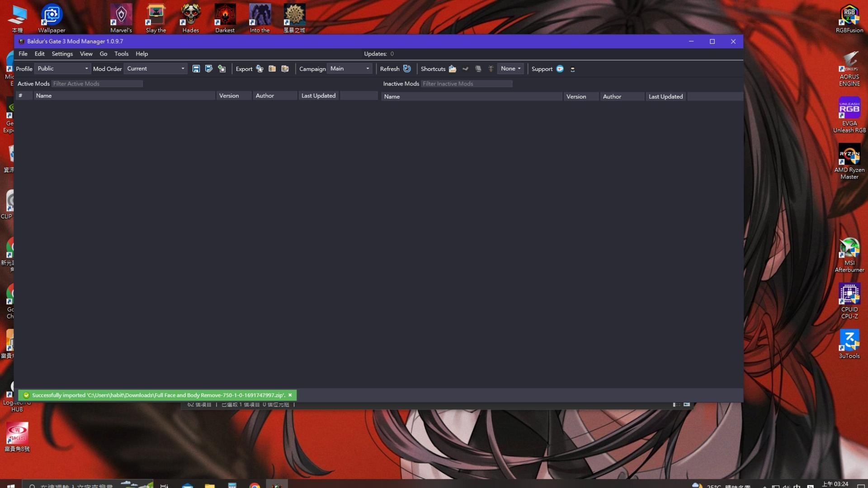Open the None dropdown in toolbar

pos(510,69)
